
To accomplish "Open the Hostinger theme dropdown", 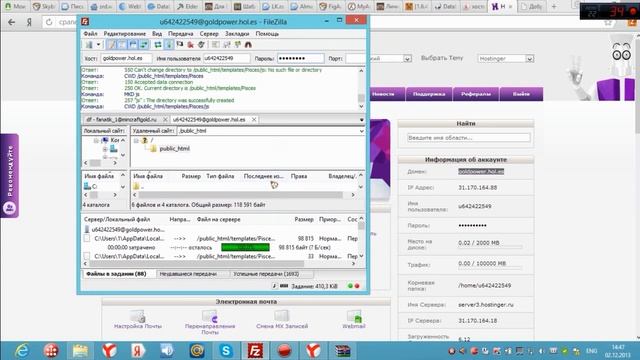I will click(506, 59).
